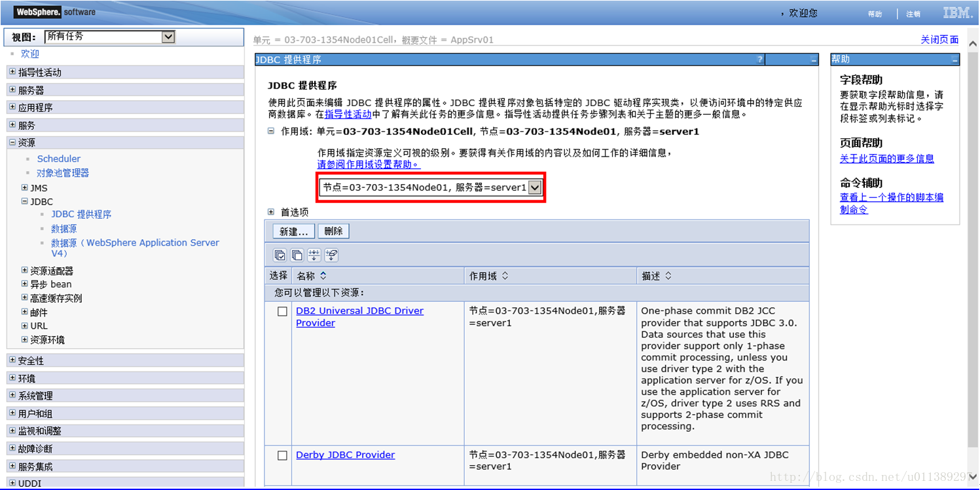Click the 指导性活动 link in description
980x490 pixels.
(x=348, y=114)
